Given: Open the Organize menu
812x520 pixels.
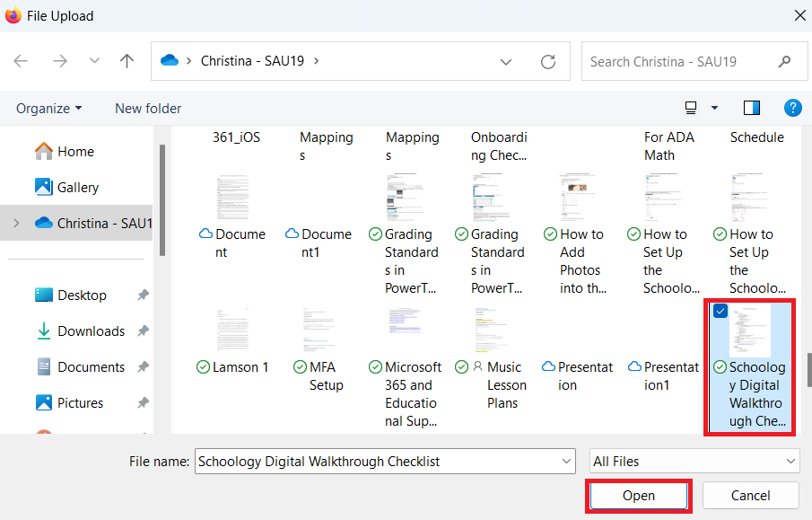Looking at the screenshot, I should click(48, 108).
